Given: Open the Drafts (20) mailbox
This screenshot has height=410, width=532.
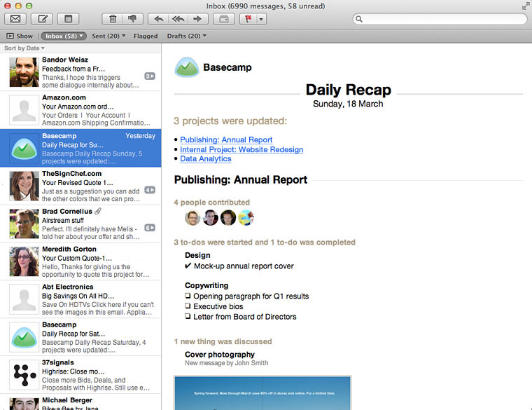Looking at the screenshot, I should 187,36.
